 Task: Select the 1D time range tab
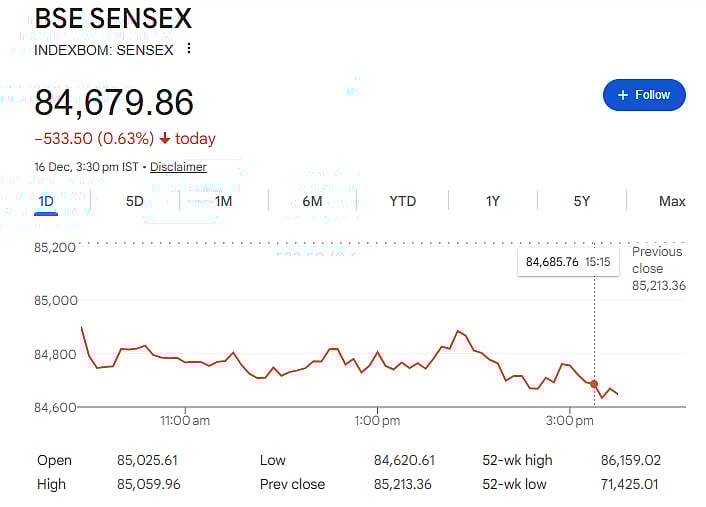click(x=46, y=201)
